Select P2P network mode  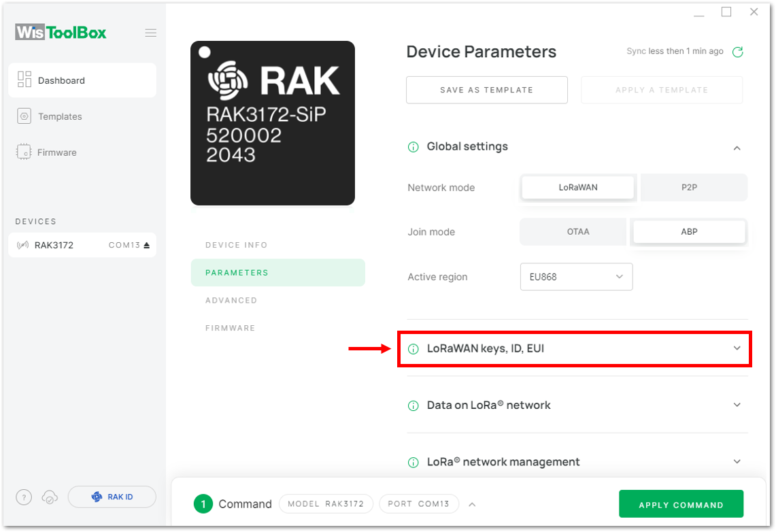click(x=694, y=187)
